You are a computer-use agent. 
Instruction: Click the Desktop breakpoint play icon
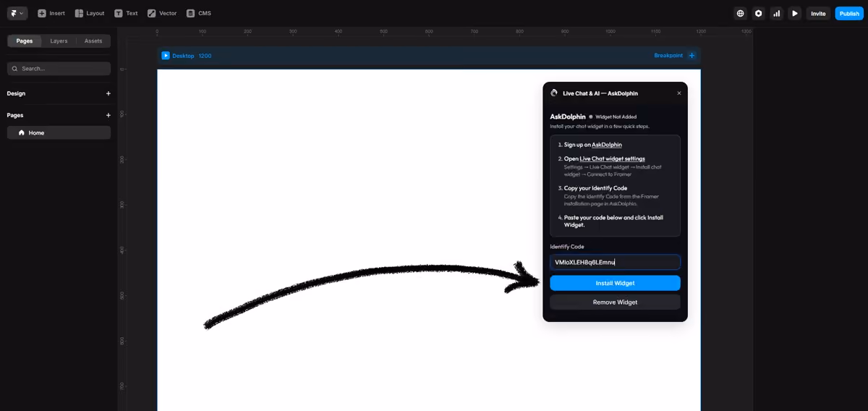point(166,56)
